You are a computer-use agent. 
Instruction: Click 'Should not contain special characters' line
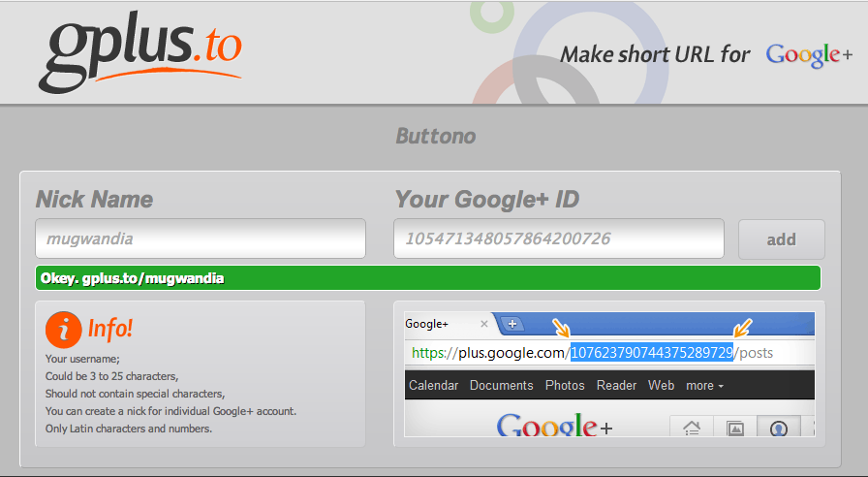(x=135, y=394)
